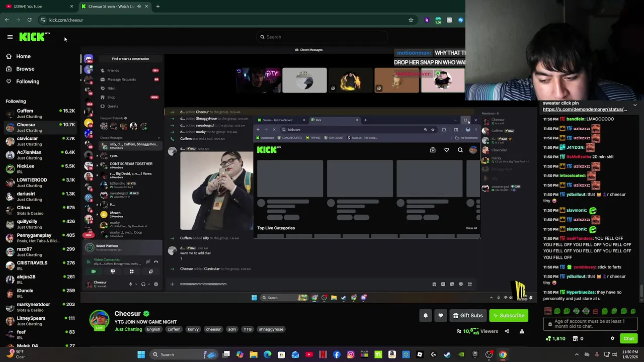Screen dimensions: 644x362
Task: Click the report warning triangle icon
Action: (522, 331)
